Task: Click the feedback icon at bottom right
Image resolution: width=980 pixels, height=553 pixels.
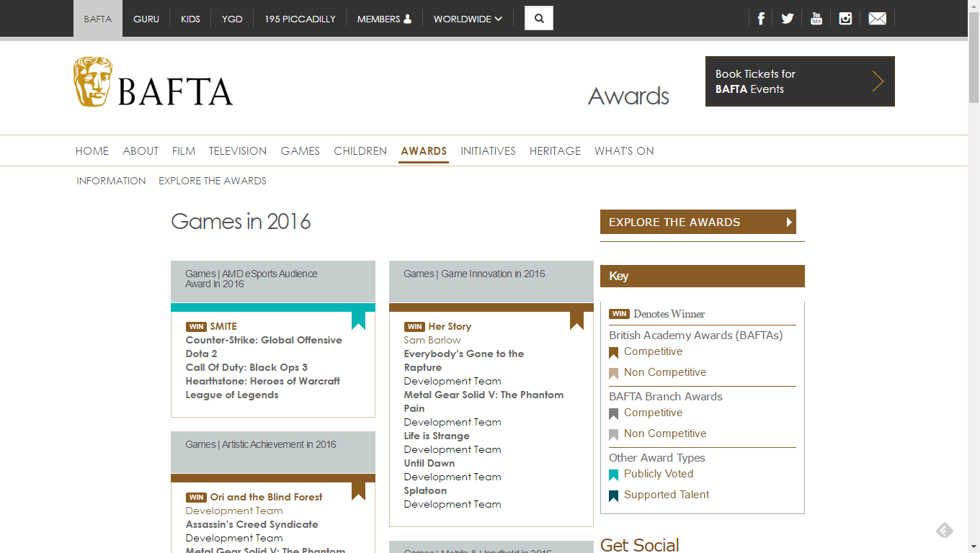Action: point(944,531)
